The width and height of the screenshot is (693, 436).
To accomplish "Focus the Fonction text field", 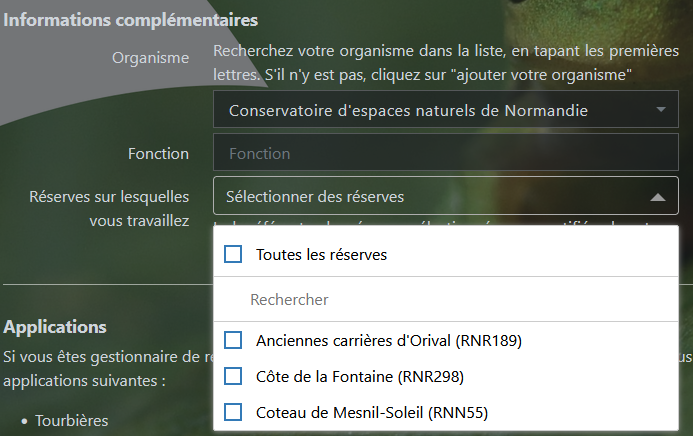I will (x=452, y=154).
